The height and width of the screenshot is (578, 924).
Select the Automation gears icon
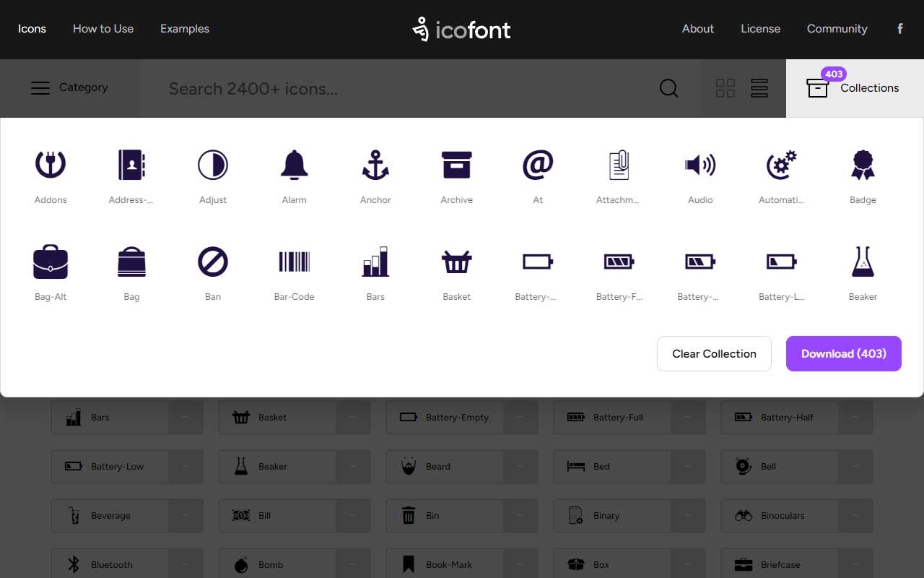[x=781, y=165]
